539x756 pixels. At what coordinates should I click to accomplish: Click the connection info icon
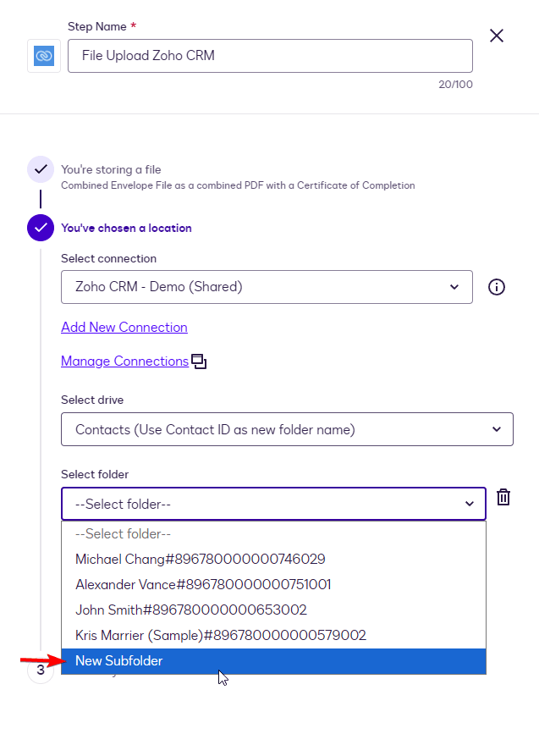(x=497, y=287)
